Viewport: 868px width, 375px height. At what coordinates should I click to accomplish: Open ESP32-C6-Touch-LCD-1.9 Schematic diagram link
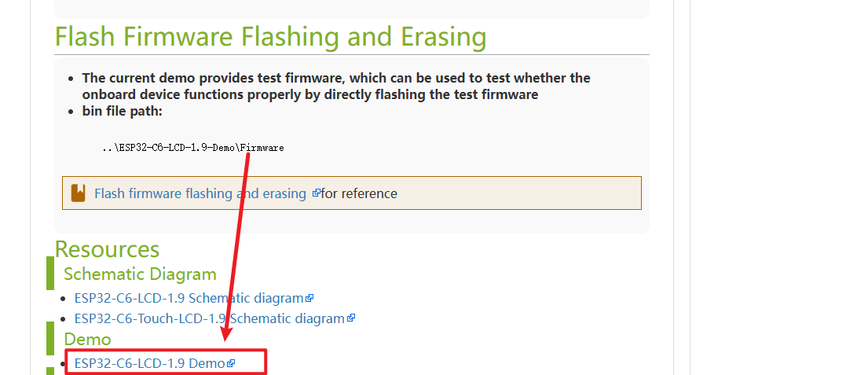pyautogui.click(x=209, y=318)
